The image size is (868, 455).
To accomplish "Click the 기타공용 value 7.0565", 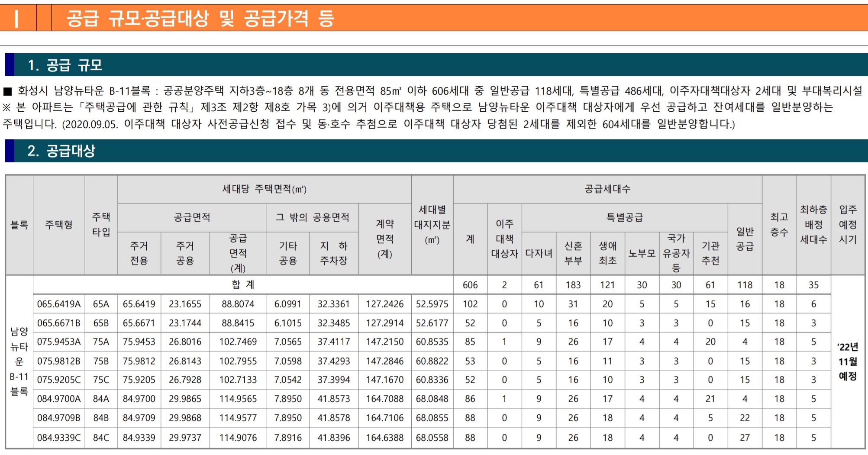I will [288, 342].
